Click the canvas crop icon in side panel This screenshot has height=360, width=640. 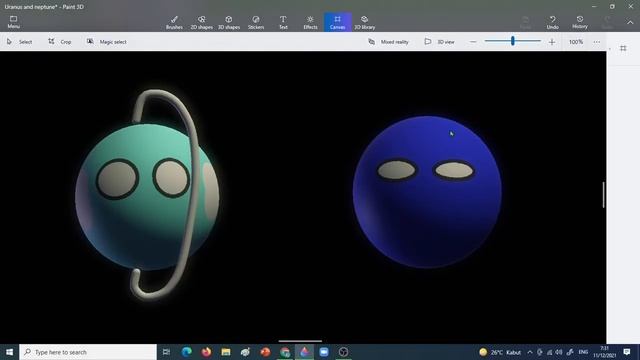coord(623,49)
